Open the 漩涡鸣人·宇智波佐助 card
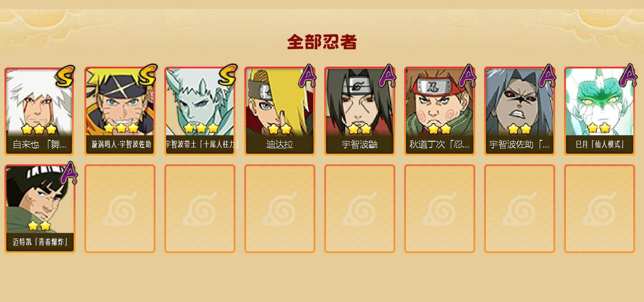The width and height of the screenshot is (644, 302). (120, 111)
